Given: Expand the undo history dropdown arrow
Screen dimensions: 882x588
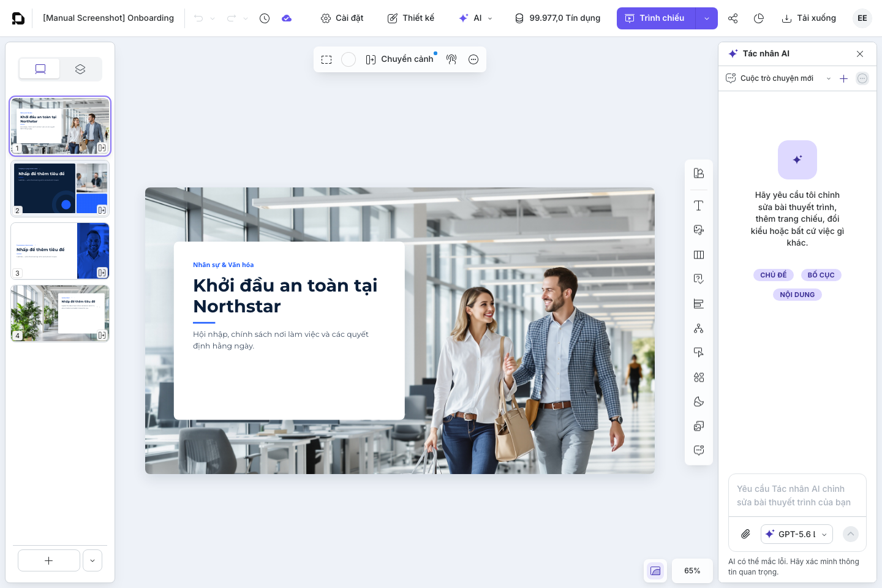Looking at the screenshot, I should pyautogui.click(x=213, y=18).
